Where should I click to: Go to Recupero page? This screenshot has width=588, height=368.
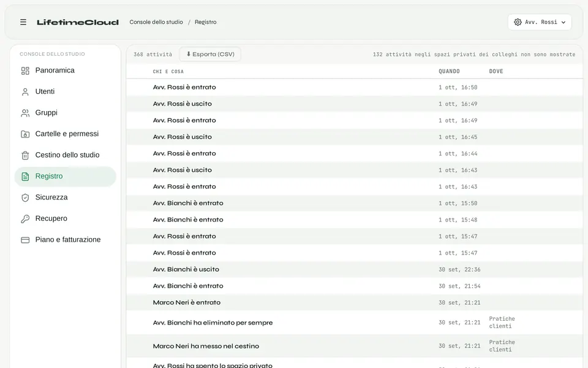(66, 218)
